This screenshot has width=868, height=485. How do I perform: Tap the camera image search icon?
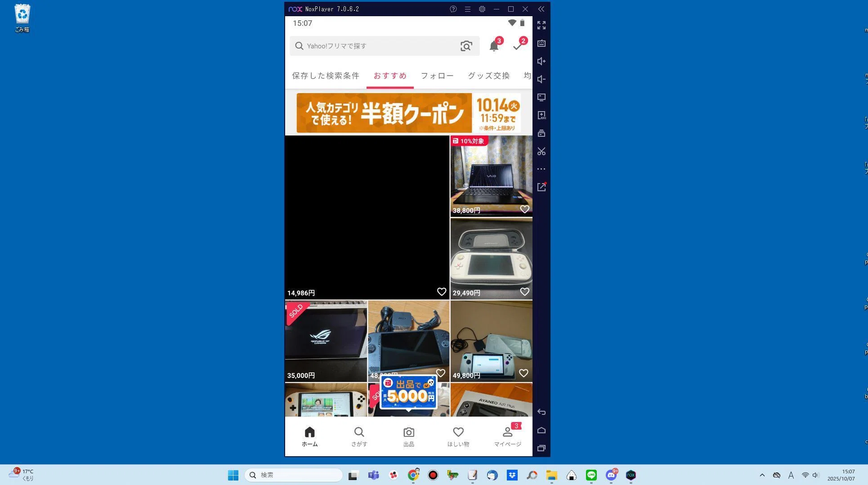[x=466, y=46]
